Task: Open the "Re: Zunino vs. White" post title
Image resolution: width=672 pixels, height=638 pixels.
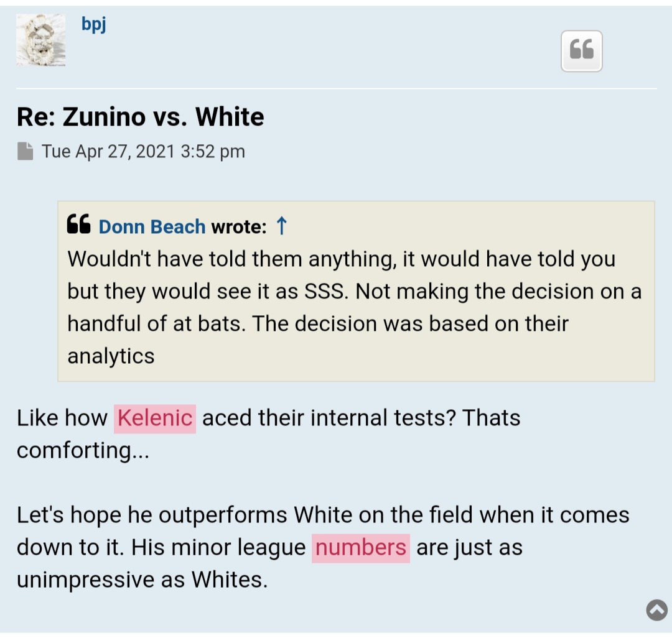Action: (140, 117)
